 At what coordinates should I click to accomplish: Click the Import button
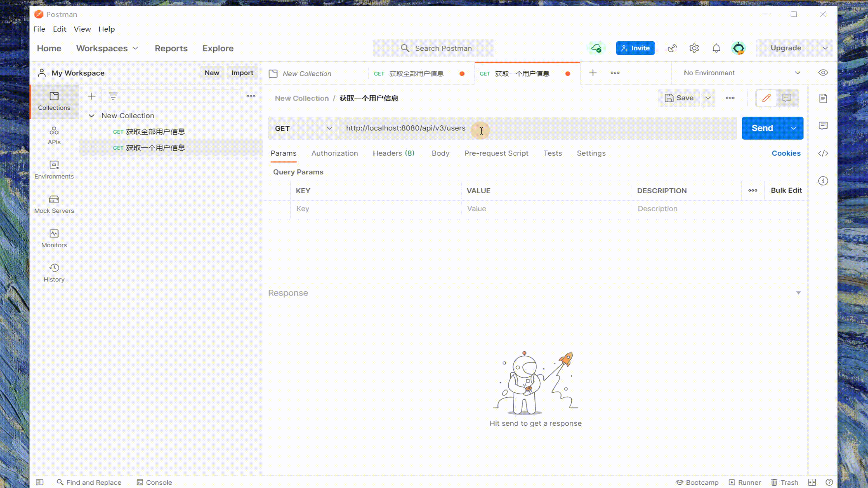point(242,73)
